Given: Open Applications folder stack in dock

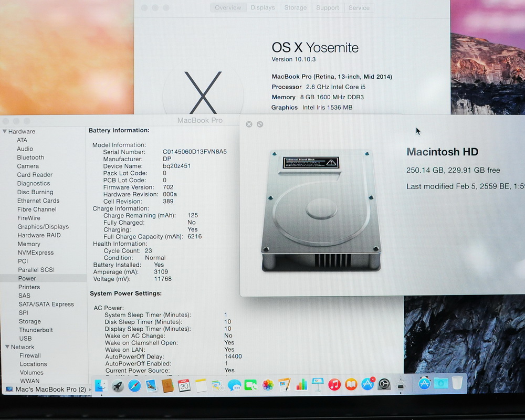Looking at the screenshot, I should point(424,383).
